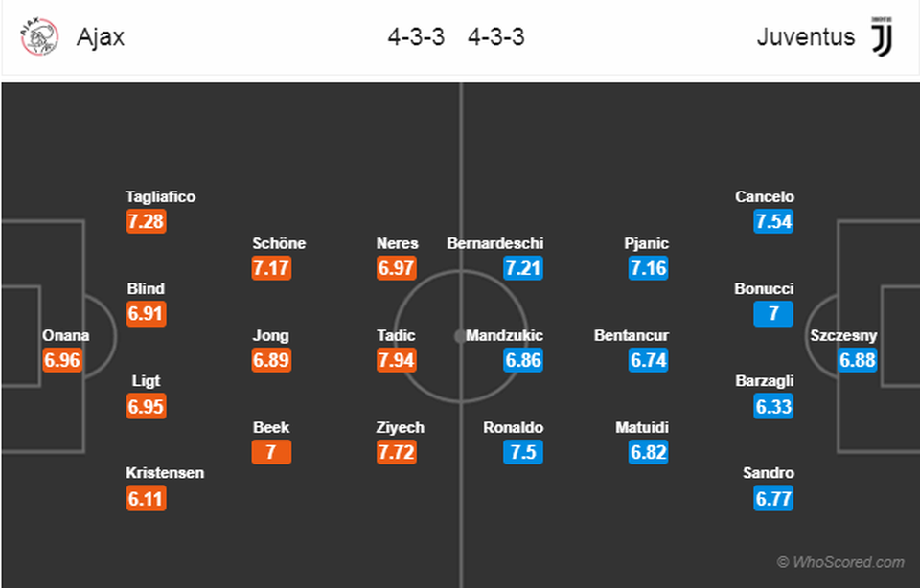Open the Ajax team name link
This screenshot has width=920, height=588.
(x=101, y=37)
